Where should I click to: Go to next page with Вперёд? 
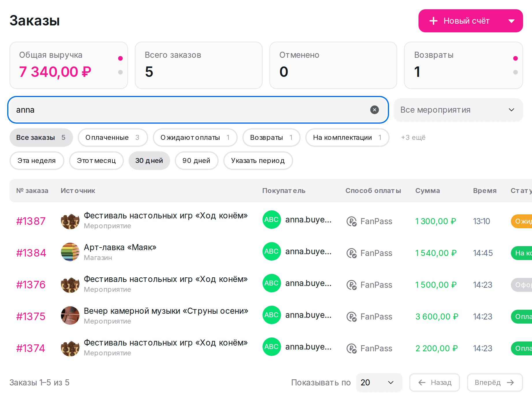(x=495, y=383)
